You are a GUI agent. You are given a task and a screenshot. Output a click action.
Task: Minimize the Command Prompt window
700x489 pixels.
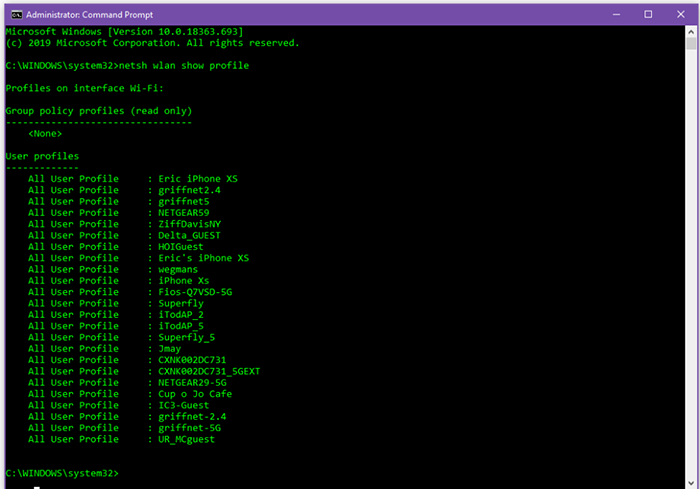click(602, 14)
